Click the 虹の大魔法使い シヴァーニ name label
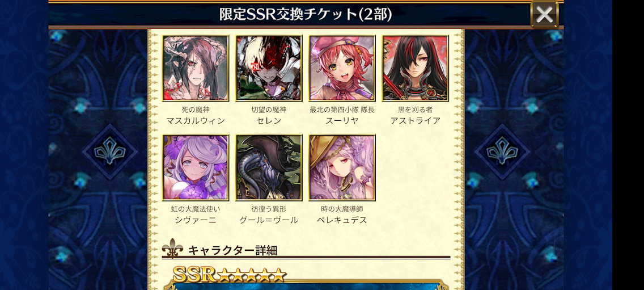The image size is (644, 290). [x=196, y=215]
